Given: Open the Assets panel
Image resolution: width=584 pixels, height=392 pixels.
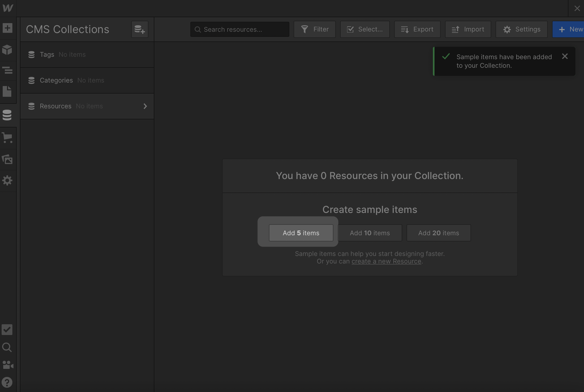Looking at the screenshot, I should click(x=8, y=159).
